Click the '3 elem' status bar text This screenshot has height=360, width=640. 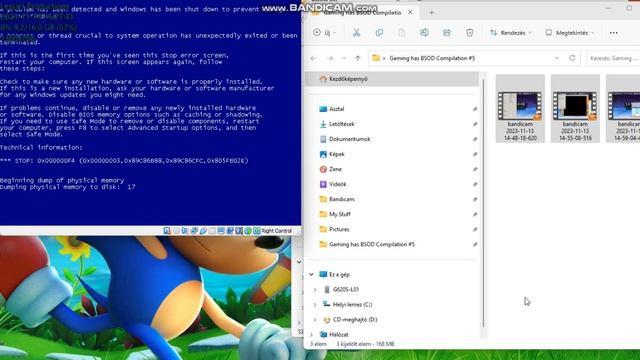(x=318, y=344)
